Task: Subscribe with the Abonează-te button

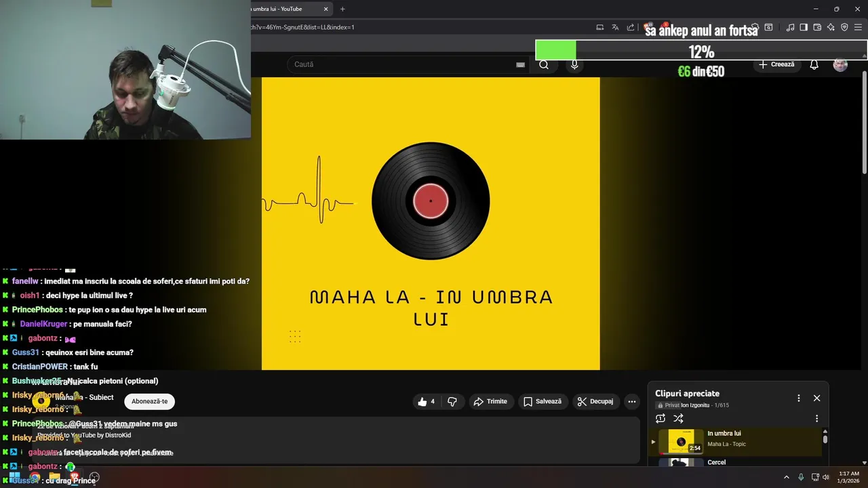Action: (x=150, y=402)
